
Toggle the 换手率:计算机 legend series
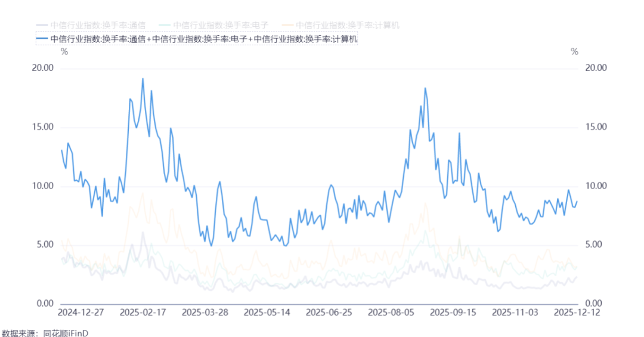click(x=340, y=25)
